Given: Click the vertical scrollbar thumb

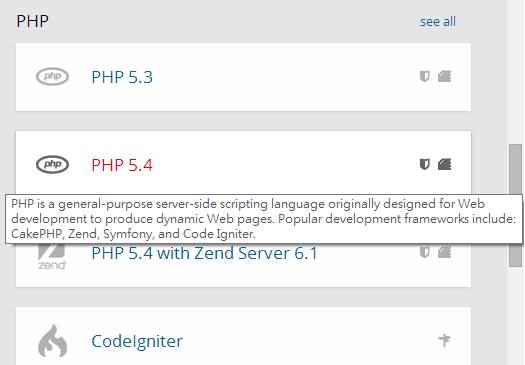Looking at the screenshot, I should (x=515, y=206).
